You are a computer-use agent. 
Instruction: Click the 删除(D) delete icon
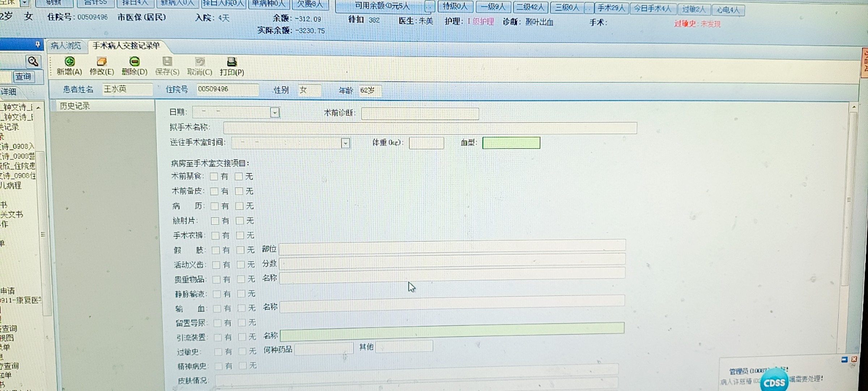pyautogui.click(x=135, y=62)
